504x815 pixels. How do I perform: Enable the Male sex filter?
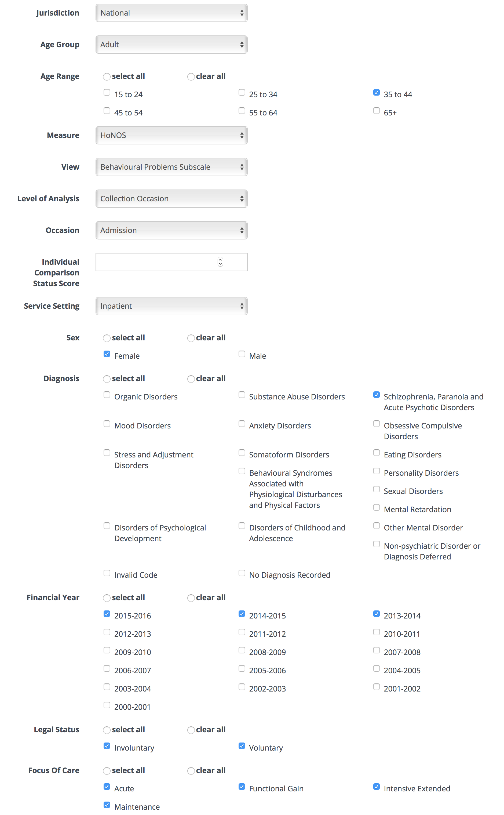pyautogui.click(x=242, y=354)
